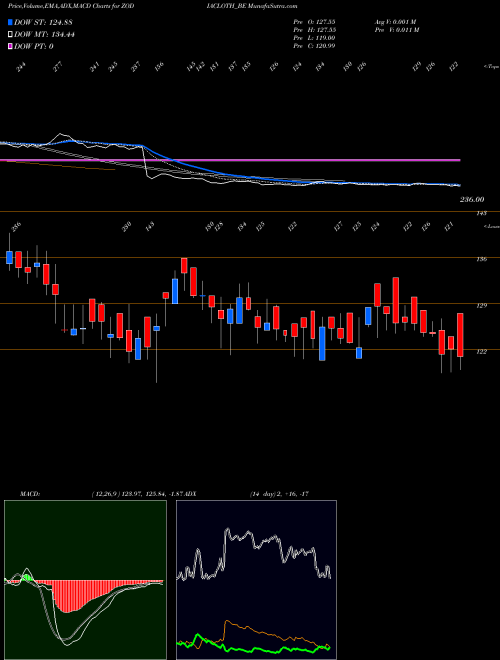Click the Pre O: 127.35 value
Viewport: 500px width, 660px height.
(x=314, y=22)
